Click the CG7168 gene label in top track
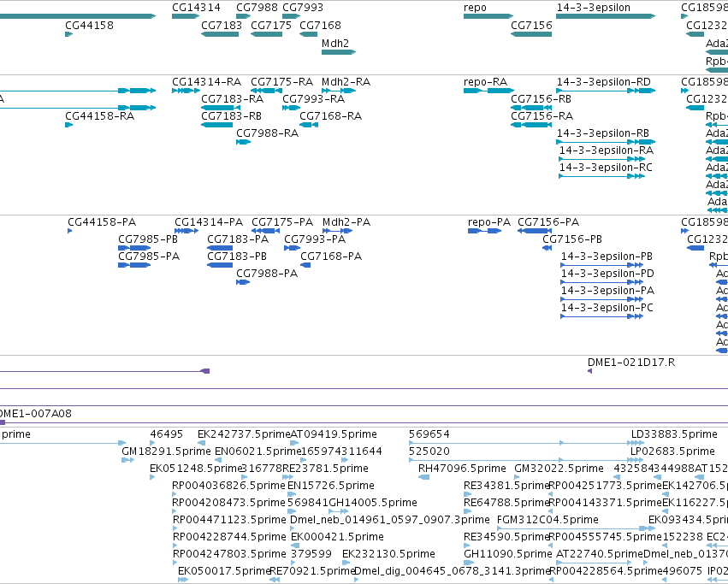The image size is (728, 584). tap(320, 25)
